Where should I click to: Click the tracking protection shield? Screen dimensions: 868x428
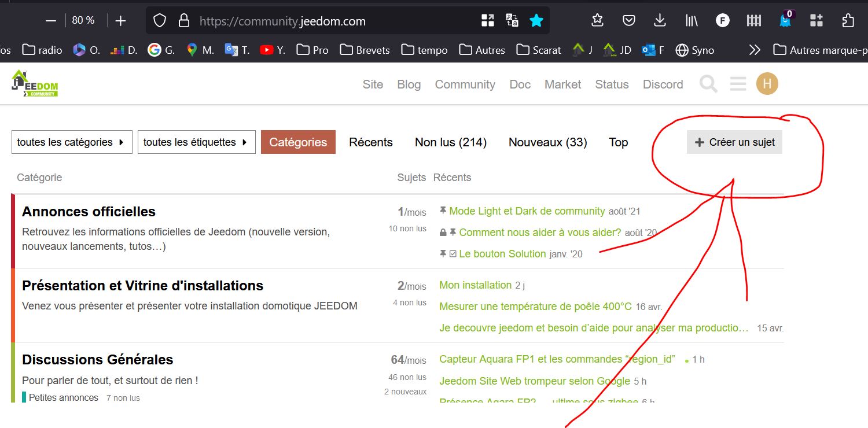(159, 20)
